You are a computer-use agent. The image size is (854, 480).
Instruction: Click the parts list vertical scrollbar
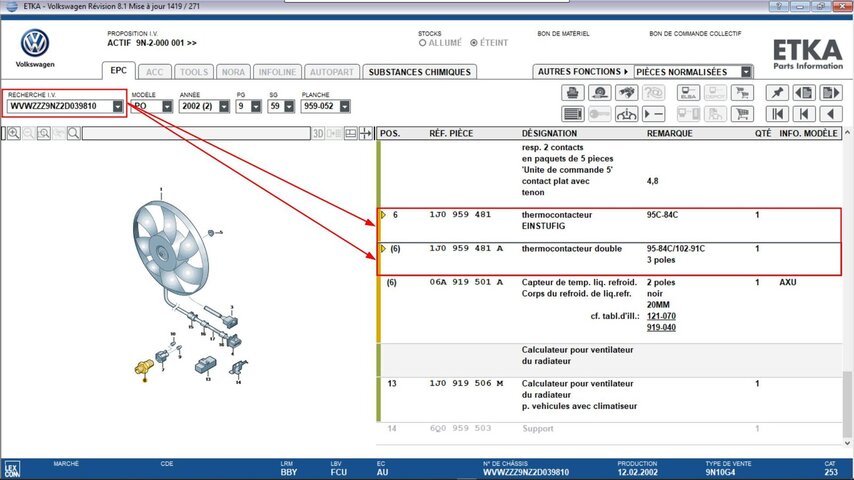click(x=847, y=404)
